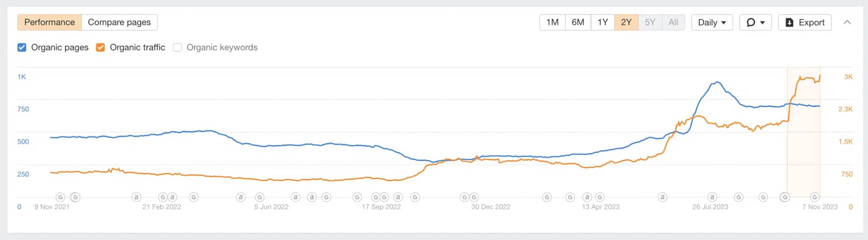Click the 'a' marker left of 21 Feb 2022
Image resolution: width=868 pixels, height=240 pixels.
point(136,197)
